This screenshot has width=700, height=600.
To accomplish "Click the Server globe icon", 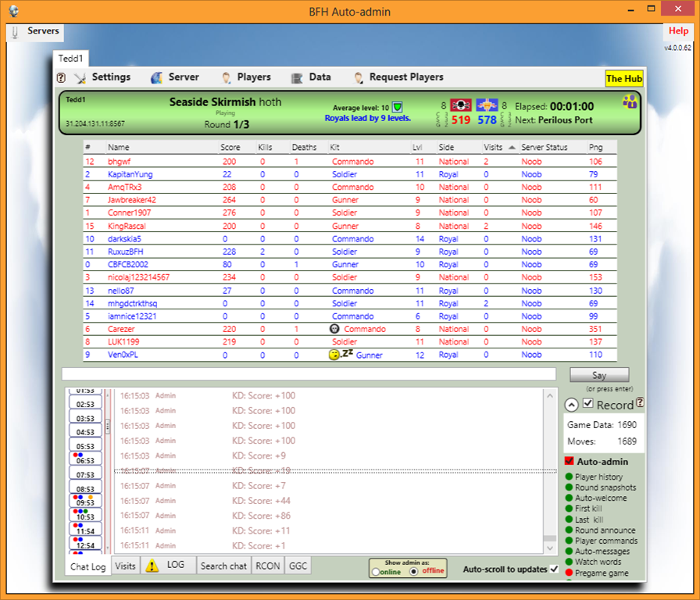I will coord(156,77).
